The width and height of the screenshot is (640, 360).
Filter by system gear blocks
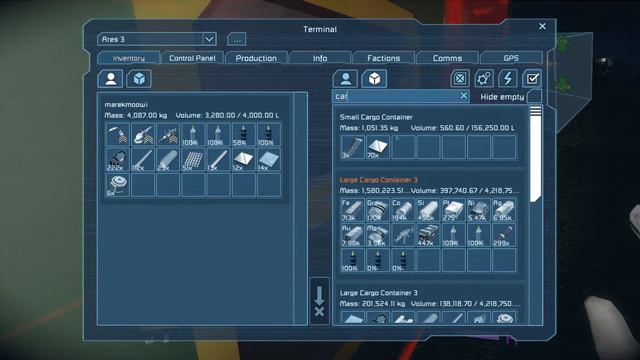tap(484, 78)
